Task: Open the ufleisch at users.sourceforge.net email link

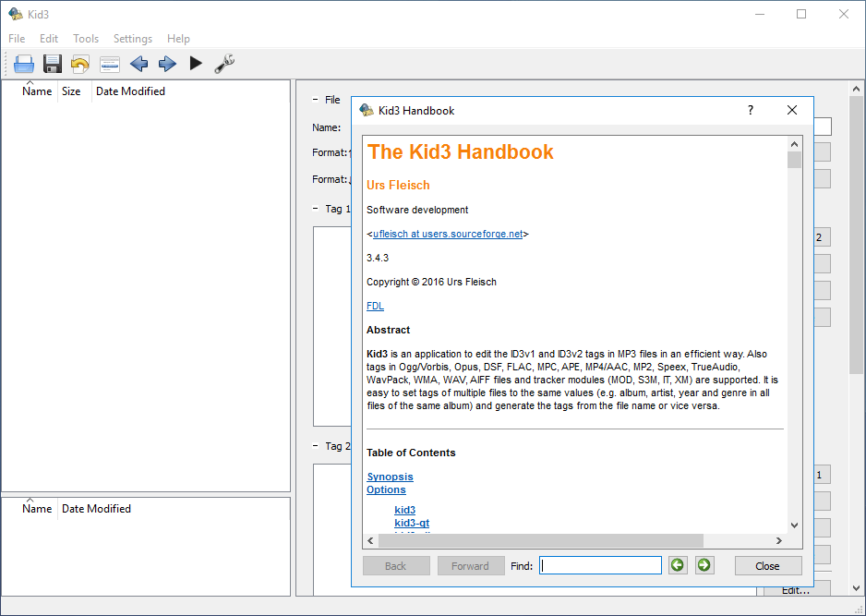Action: tap(448, 234)
